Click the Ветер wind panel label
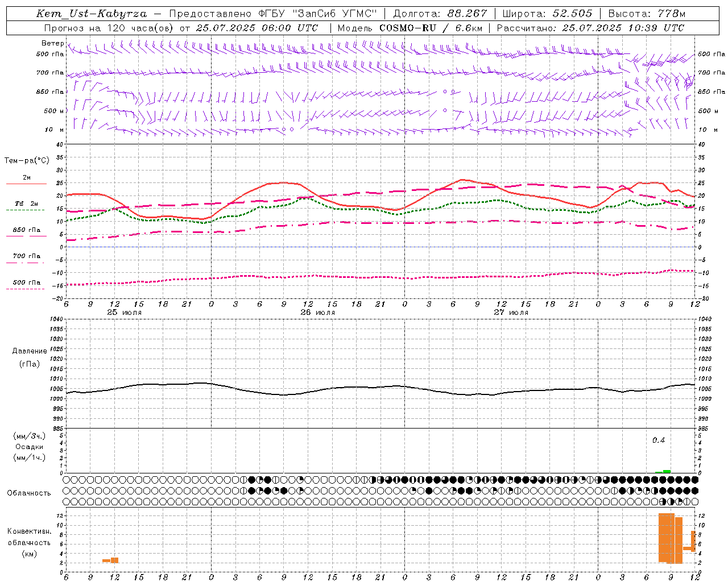This screenshot has width=728, height=582. click(52, 43)
